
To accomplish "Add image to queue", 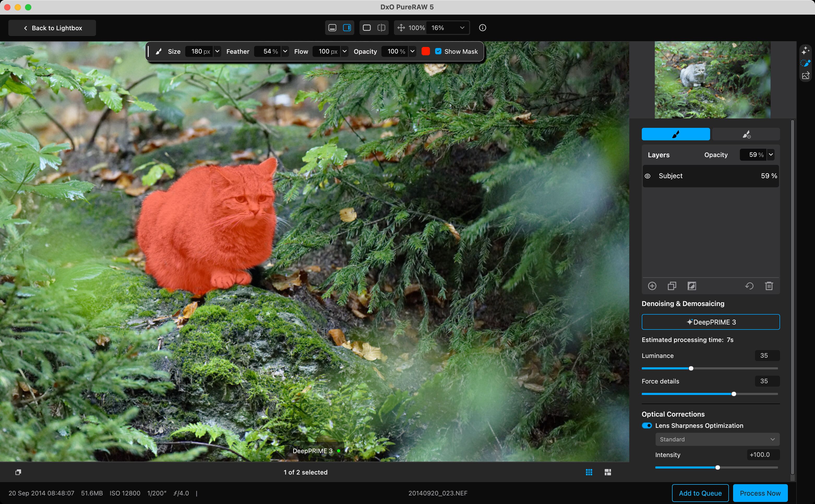I will (x=700, y=493).
